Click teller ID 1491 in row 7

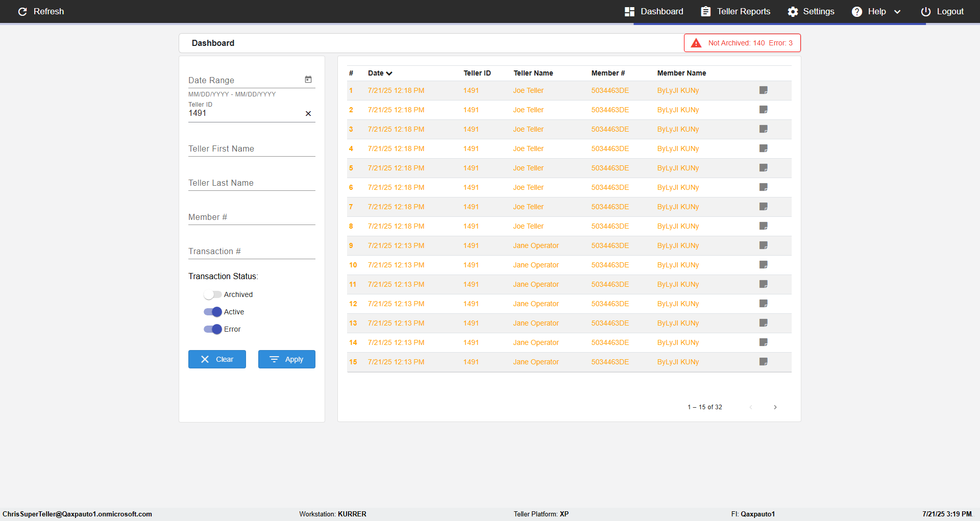tap(471, 207)
